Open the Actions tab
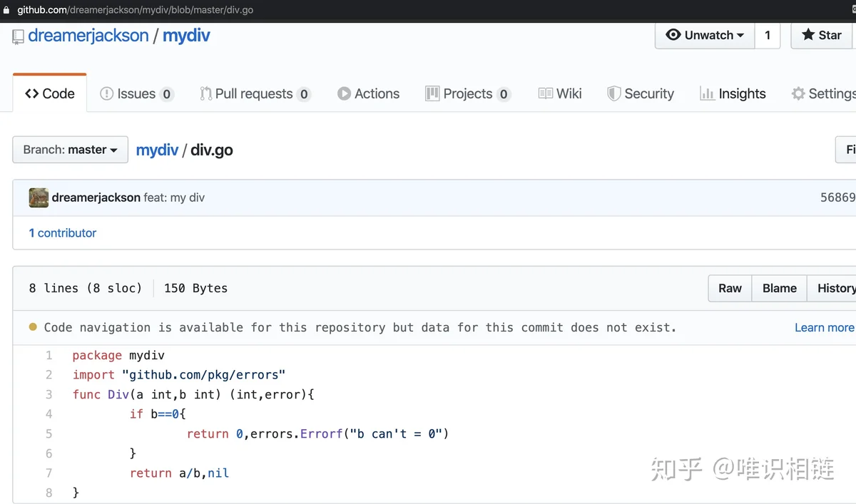This screenshot has width=856, height=504. point(368,93)
